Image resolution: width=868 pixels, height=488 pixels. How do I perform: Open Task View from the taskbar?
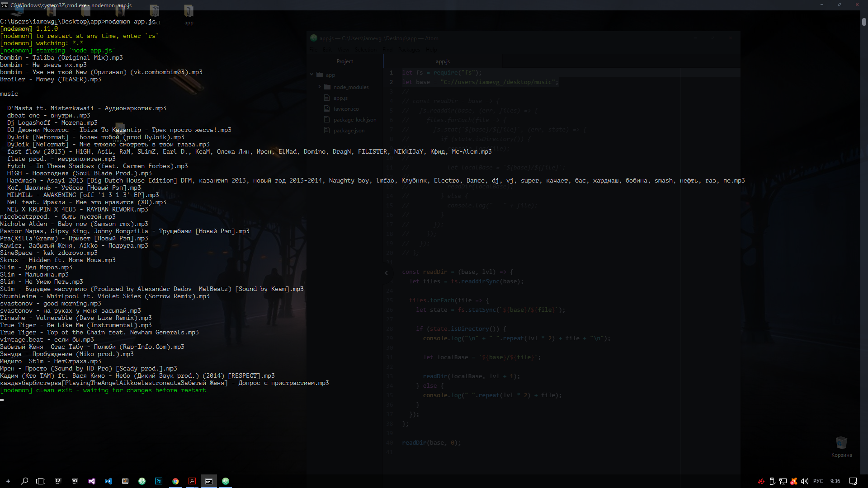[x=41, y=481]
